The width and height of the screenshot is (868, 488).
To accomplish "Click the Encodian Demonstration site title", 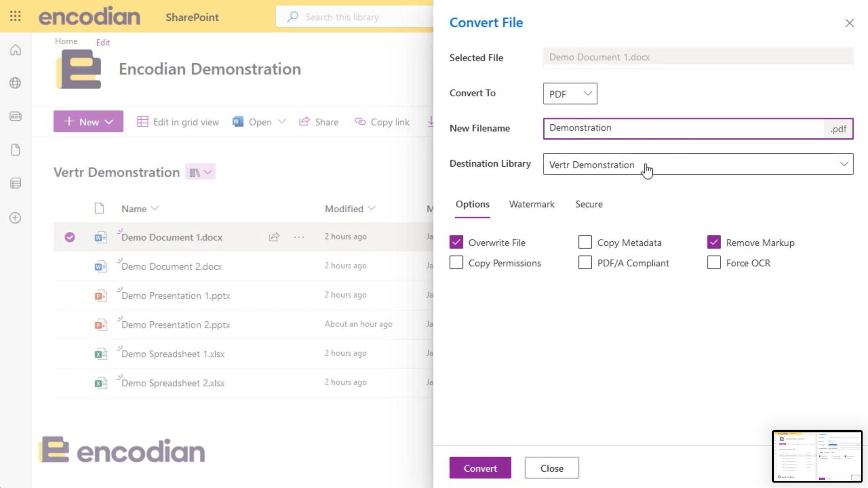I will [x=210, y=69].
